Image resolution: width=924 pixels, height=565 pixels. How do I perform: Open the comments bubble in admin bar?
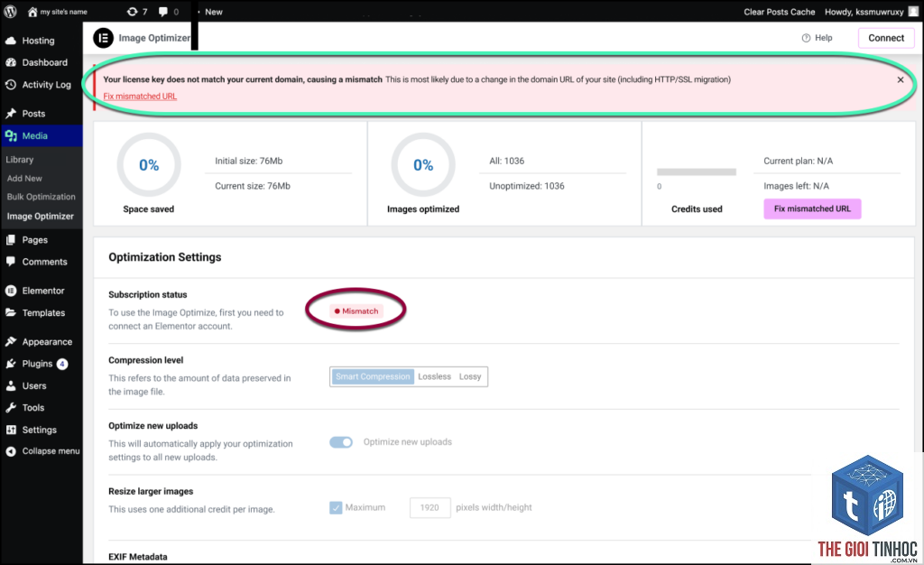point(163,11)
